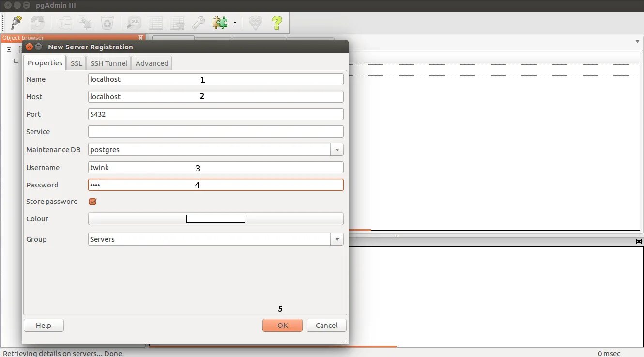Open the Advanced tab
Image resolution: width=644 pixels, height=357 pixels.
click(x=152, y=63)
